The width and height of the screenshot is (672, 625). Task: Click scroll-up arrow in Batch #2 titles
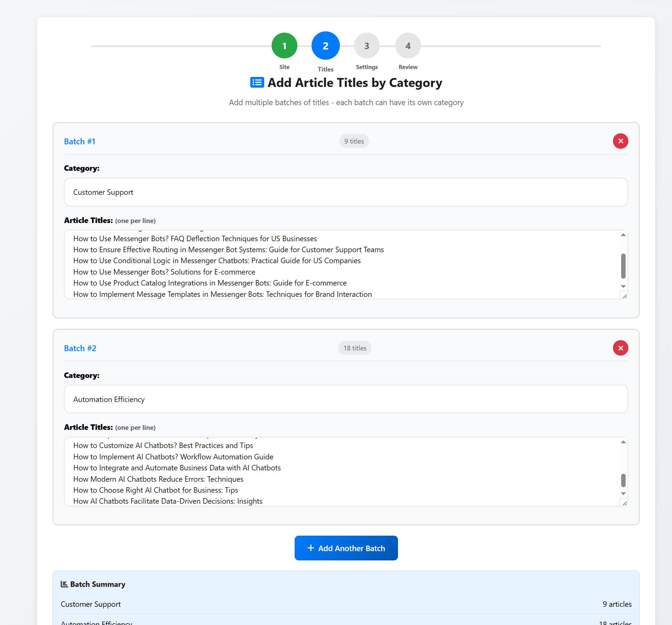pyautogui.click(x=623, y=442)
